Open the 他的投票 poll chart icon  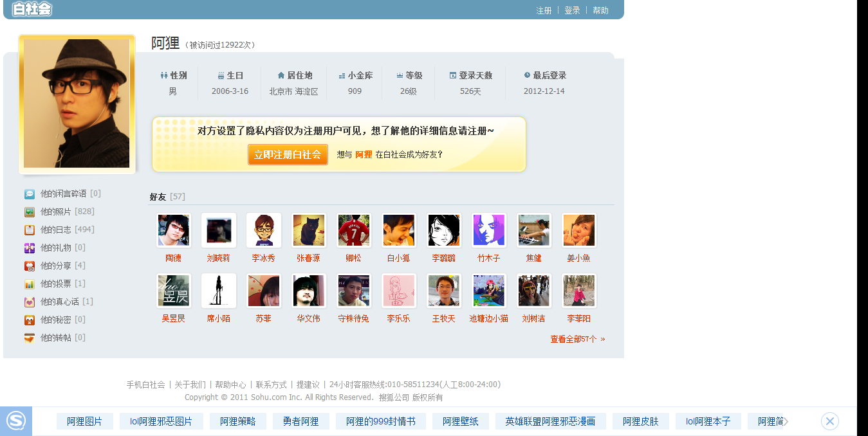pos(30,284)
